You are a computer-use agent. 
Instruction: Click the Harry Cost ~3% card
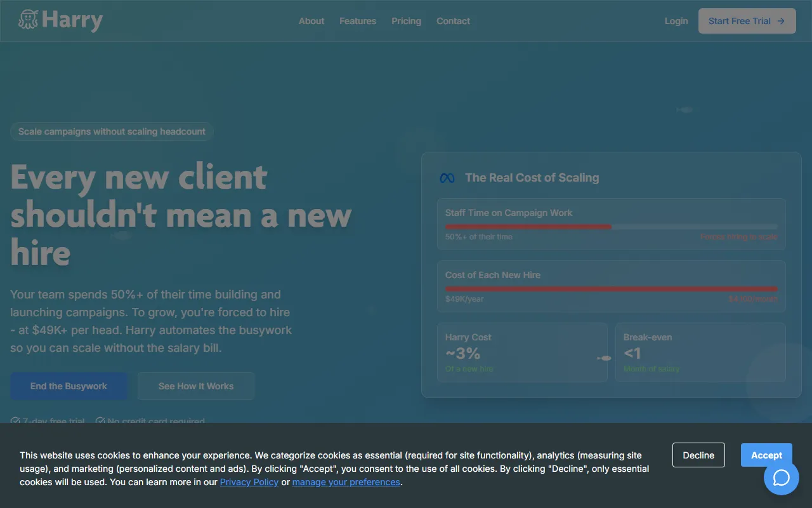click(521, 352)
